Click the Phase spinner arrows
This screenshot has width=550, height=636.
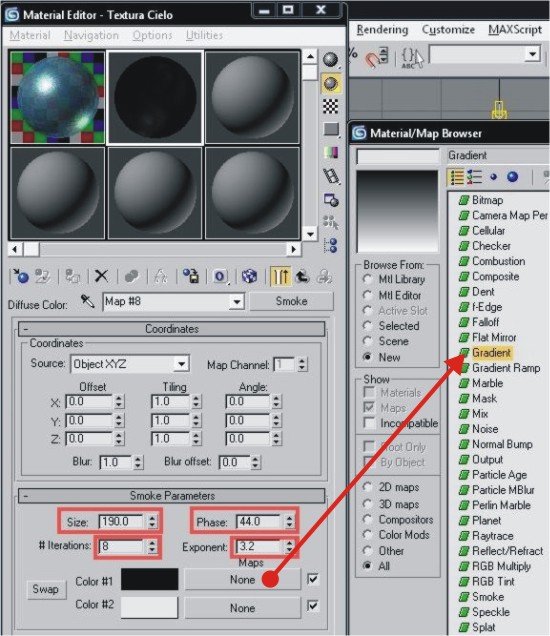coord(289,521)
